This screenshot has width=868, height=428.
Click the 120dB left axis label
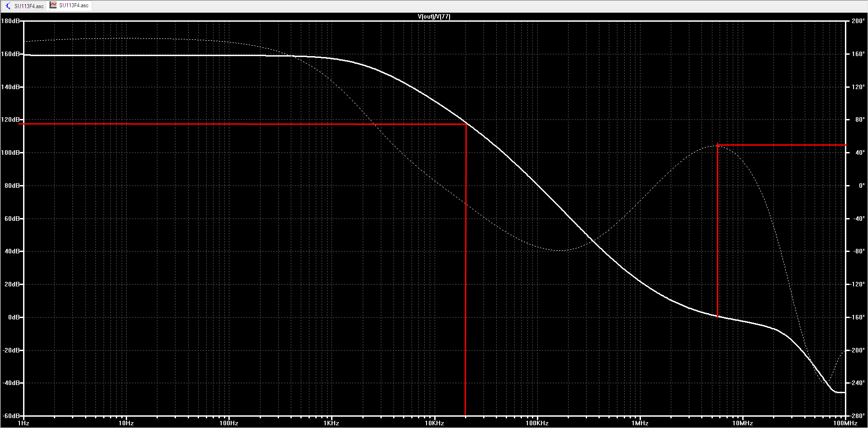pyautogui.click(x=10, y=120)
